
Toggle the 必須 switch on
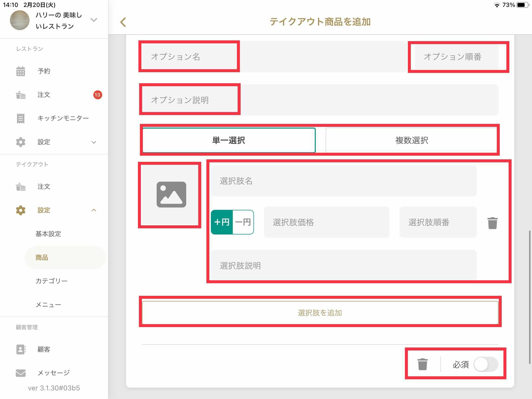tap(486, 364)
